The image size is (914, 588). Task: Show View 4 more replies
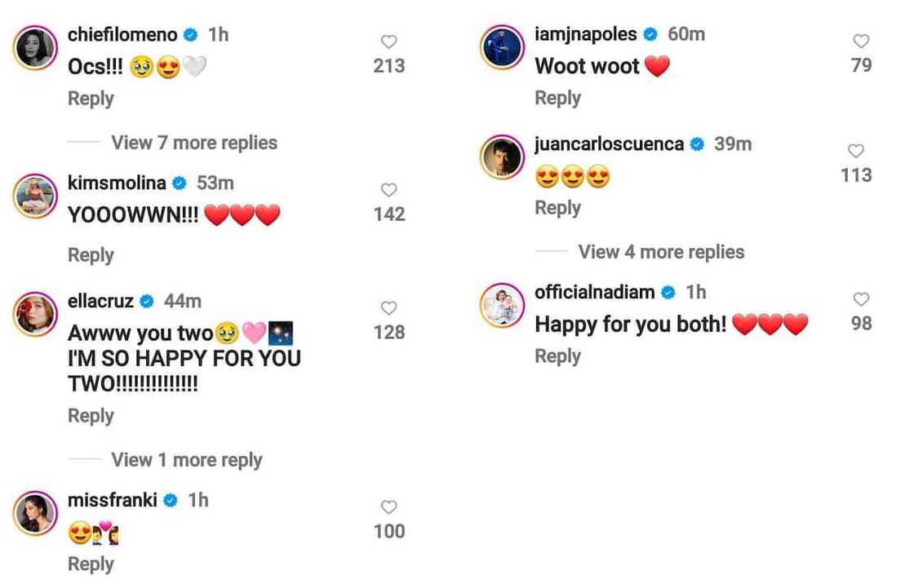click(661, 252)
